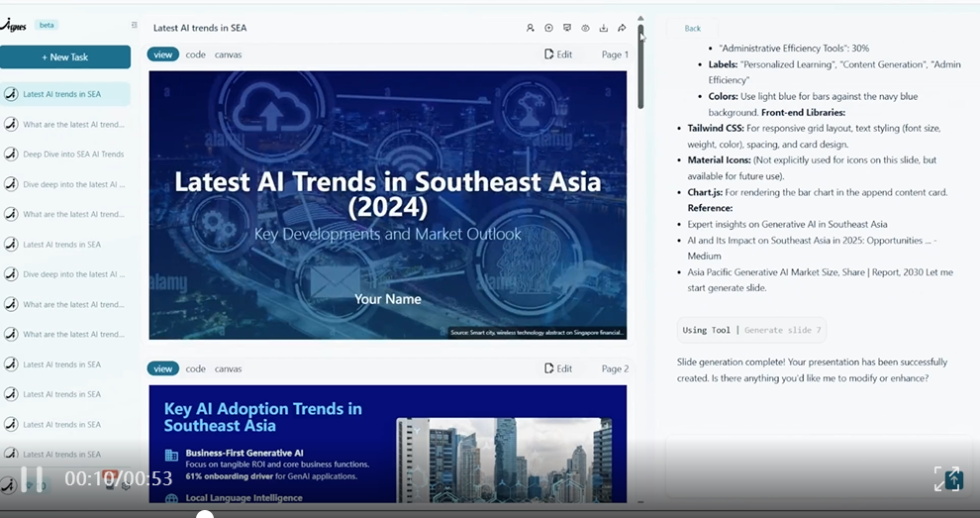Click the skyline photo on slide two
This screenshot has width=980, height=518.
pyautogui.click(x=505, y=460)
